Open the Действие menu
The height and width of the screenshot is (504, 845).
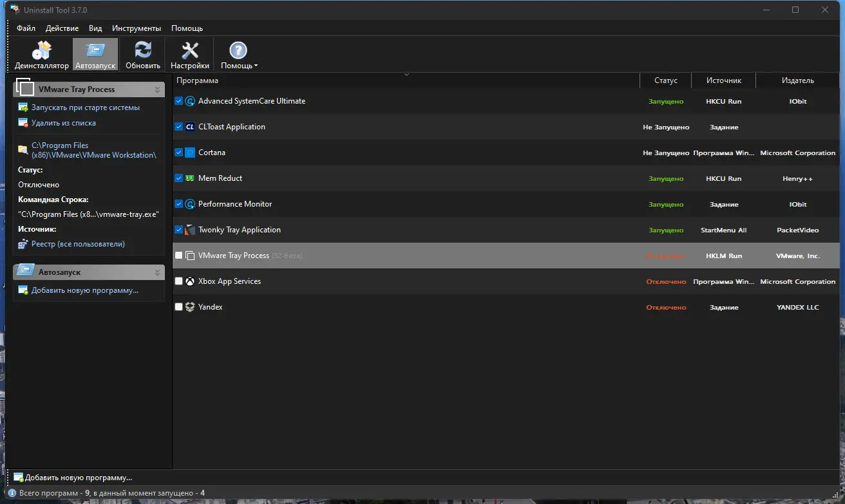62,28
